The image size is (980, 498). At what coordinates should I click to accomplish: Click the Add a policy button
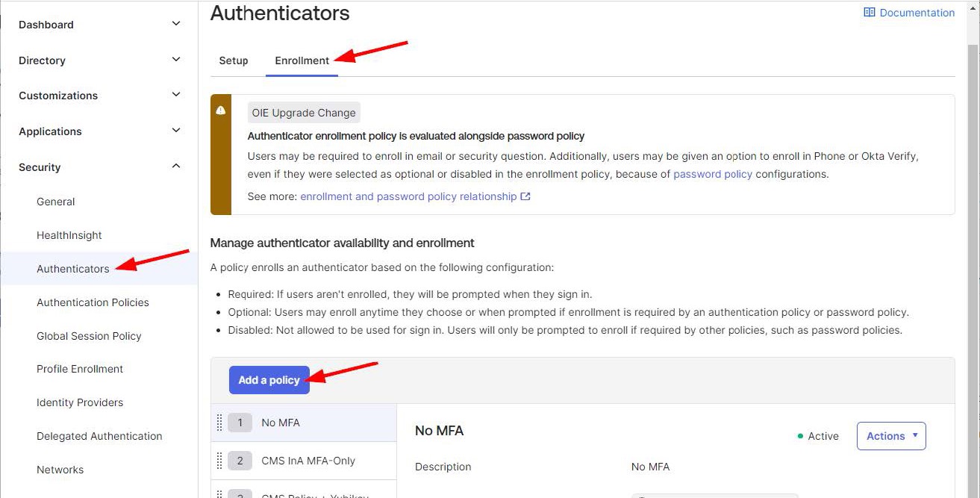pos(269,380)
